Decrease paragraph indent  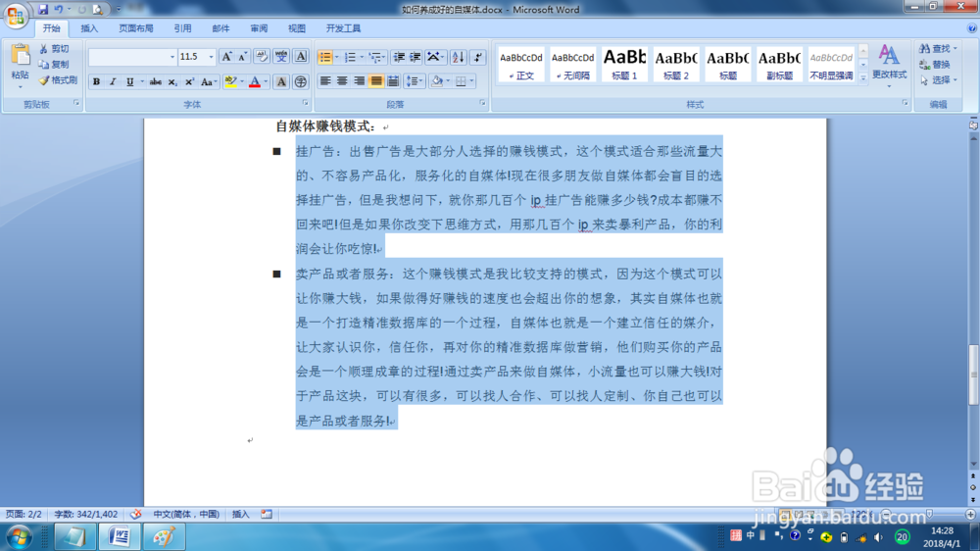click(399, 58)
